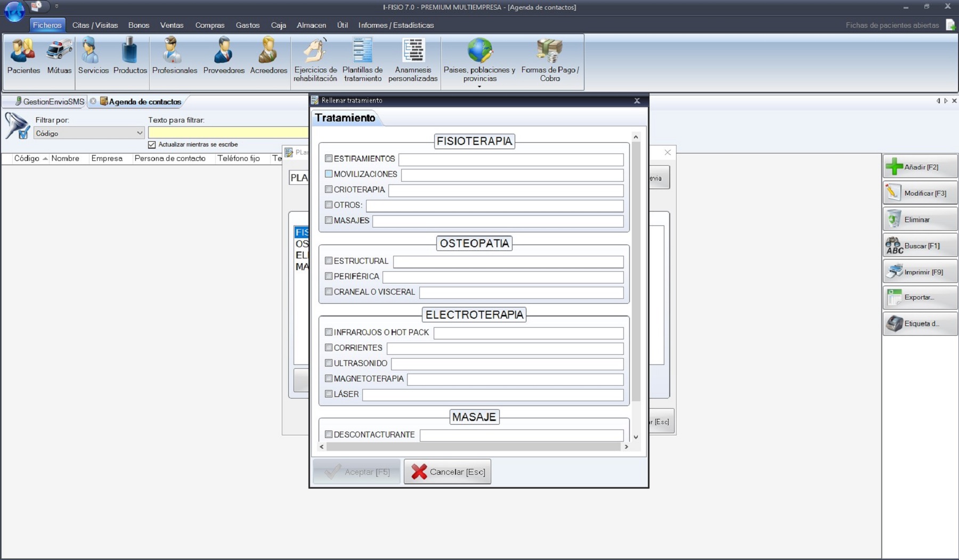Open Anamnesis personalizadas
This screenshot has height=560, width=959.
coord(413,60)
